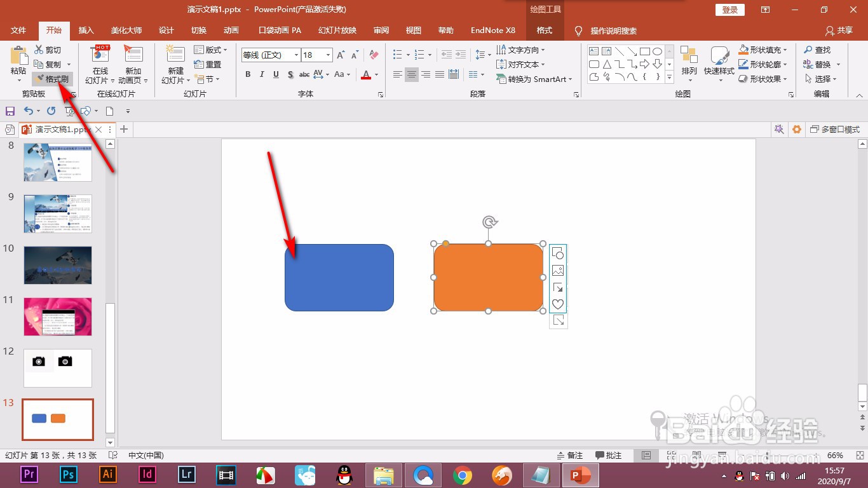Cut selection with 剪切
The width and height of the screenshot is (868, 488).
48,50
